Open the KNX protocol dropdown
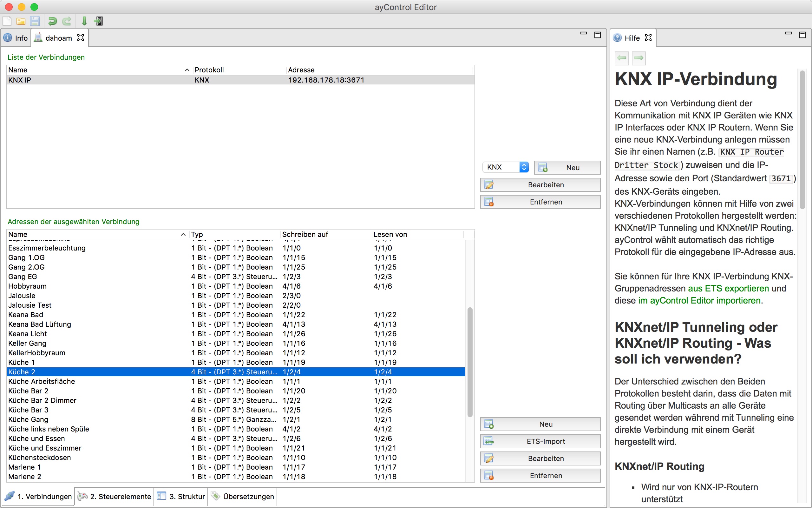 (505, 167)
